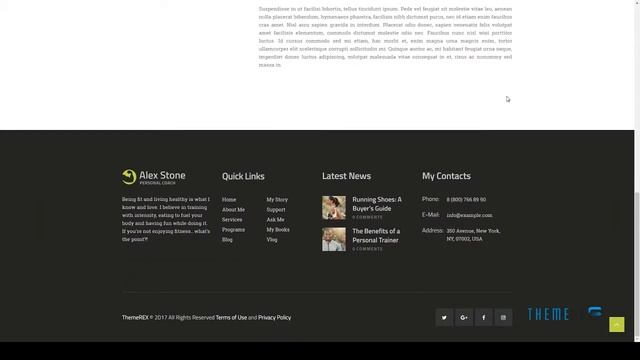The image size is (640, 360).
Task: Go to About Me link
Action: click(x=233, y=209)
